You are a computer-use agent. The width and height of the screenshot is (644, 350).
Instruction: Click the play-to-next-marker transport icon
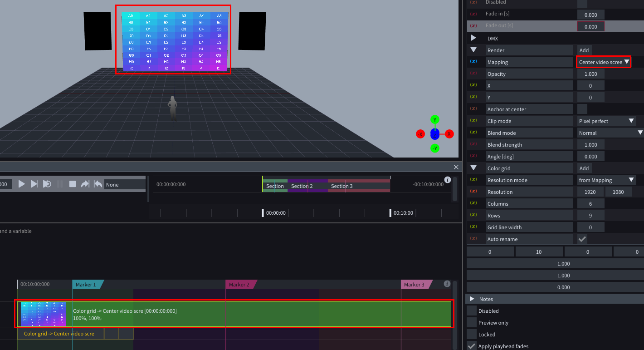point(34,184)
